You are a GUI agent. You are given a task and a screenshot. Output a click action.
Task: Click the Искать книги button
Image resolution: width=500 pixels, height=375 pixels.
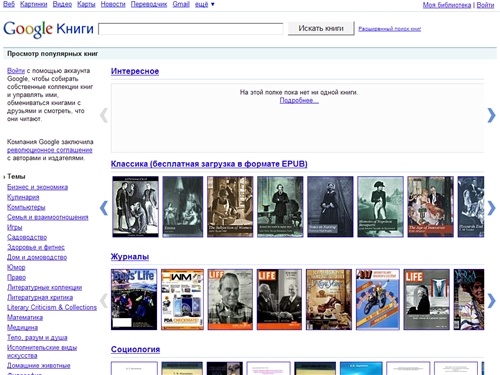click(321, 28)
